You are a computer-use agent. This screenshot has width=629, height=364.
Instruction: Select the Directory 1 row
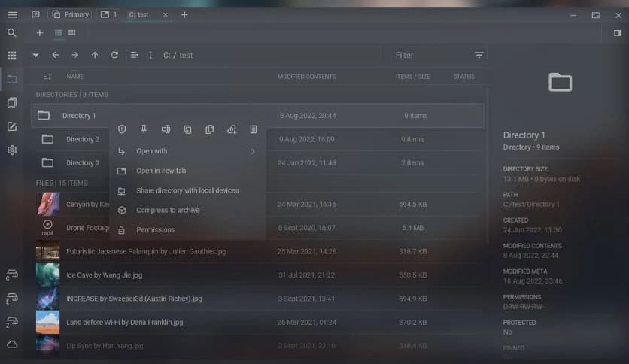tap(257, 116)
